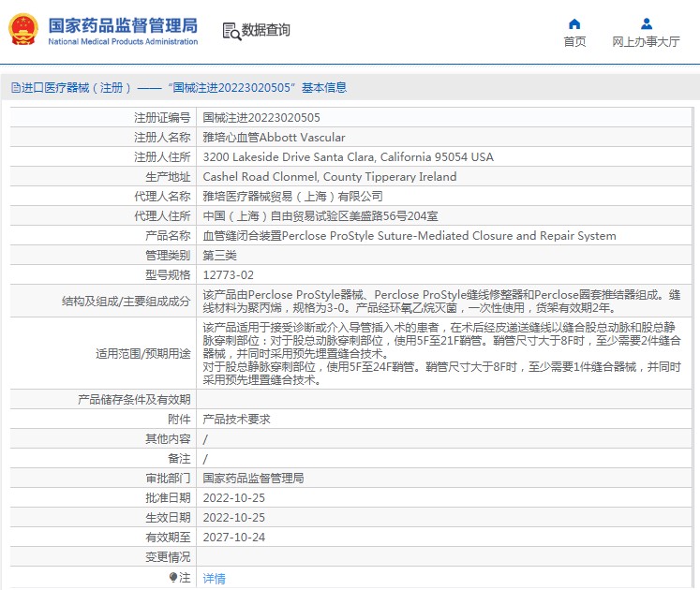
Task: Click 数据查询 heading text
Action: click(x=266, y=30)
